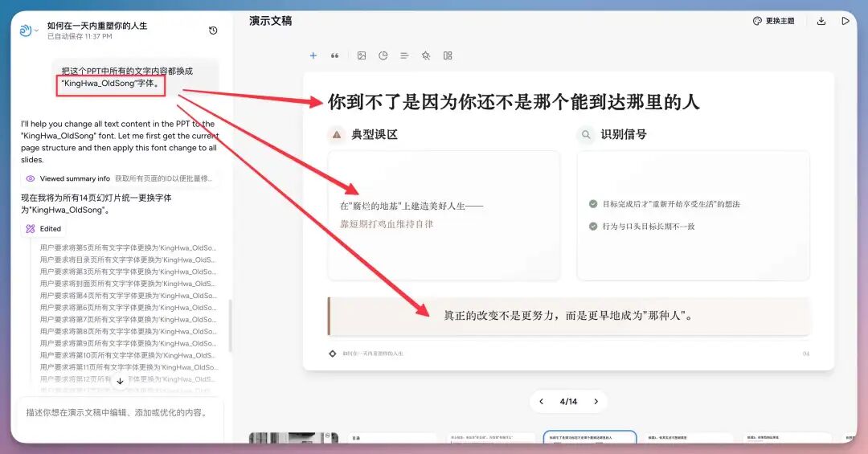Viewport: 868px width, 454px height.
Task: Click the edit log entry for 第6页
Action: [128, 307]
